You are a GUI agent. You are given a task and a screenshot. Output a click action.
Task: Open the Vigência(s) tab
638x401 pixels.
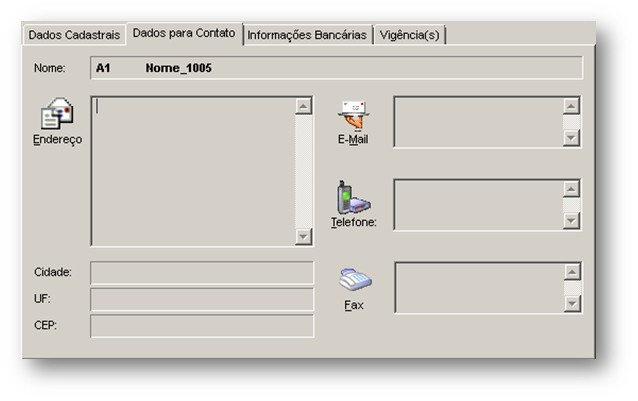pyautogui.click(x=411, y=34)
